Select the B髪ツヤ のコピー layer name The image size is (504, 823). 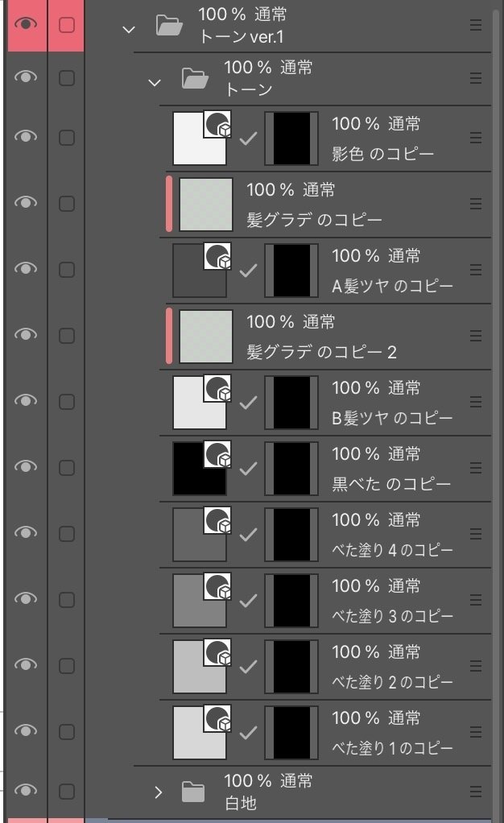click(x=392, y=418)
